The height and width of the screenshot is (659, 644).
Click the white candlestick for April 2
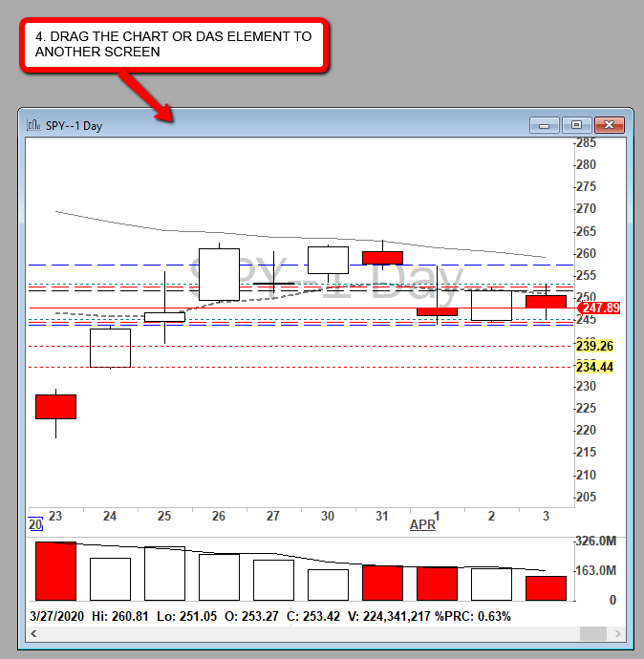coord(491,306)
